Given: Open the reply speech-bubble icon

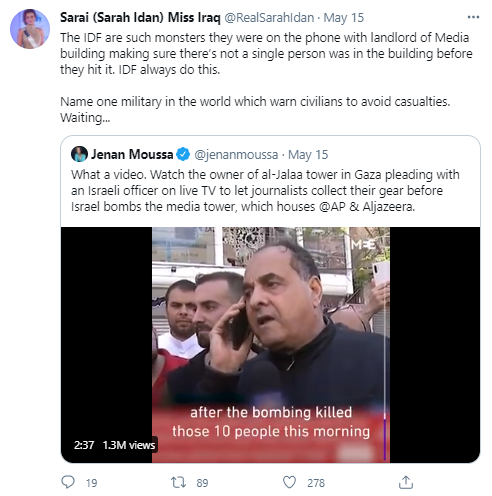Looking at the screenshot, I should click(68, 482).
